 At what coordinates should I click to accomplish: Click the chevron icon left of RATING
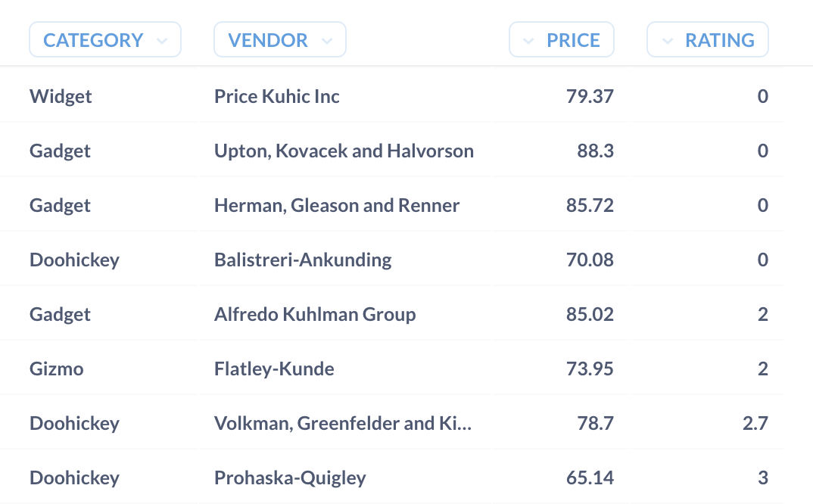click(668, 41)
